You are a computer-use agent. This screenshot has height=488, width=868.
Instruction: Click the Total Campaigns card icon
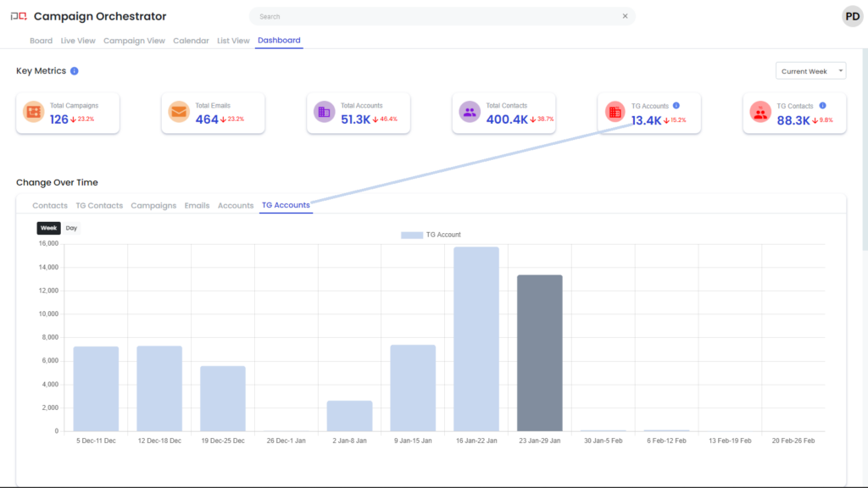point(34,113)
